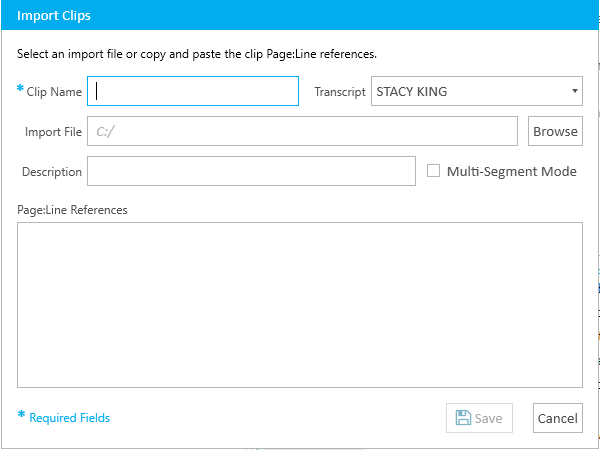The height and width of the screenshot is (450, 600).
Task: Enable the Multi-Segment Mode checkbox
Action: coord(433,171)
